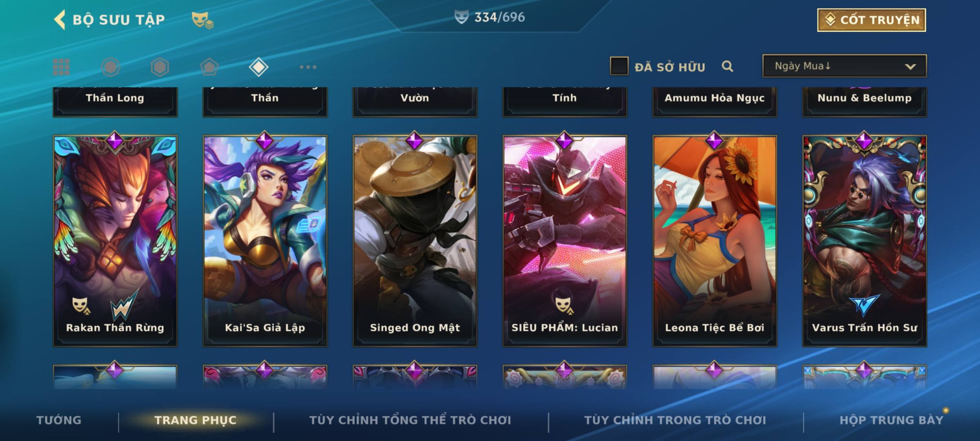Open Tùy Chỉnh Tổng Thể Trò Chơi tab
Screen dimensions: 980x441
coord(410,420)
